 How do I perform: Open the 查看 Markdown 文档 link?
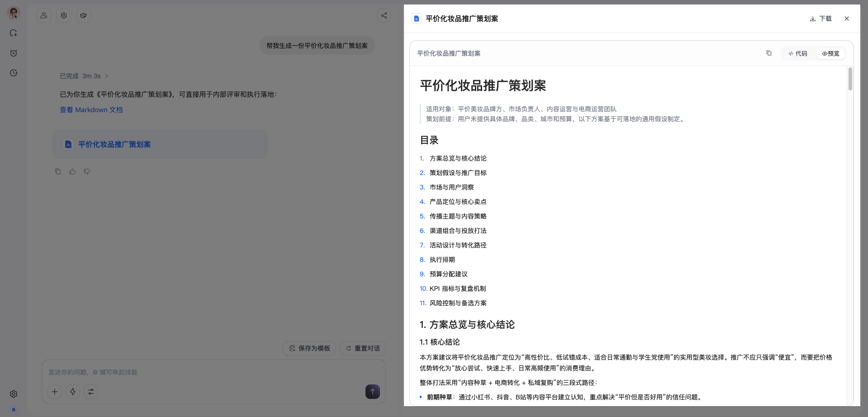pos(91,110)
